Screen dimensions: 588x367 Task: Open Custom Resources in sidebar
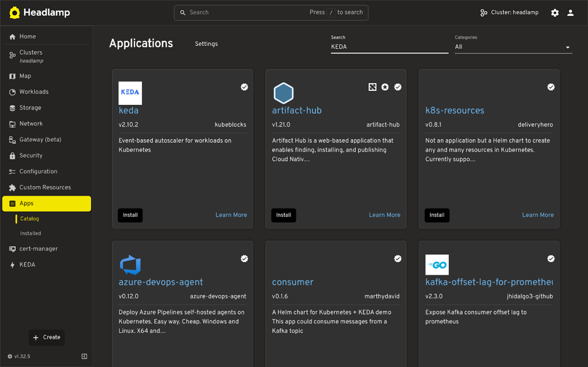coord(46,187)
